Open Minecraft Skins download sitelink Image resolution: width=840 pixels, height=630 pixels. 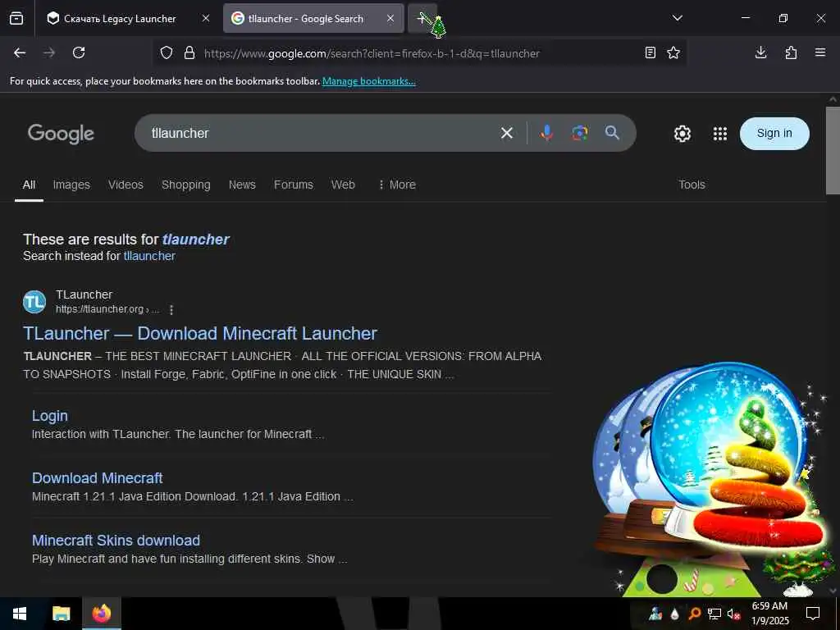pos(116,540)
